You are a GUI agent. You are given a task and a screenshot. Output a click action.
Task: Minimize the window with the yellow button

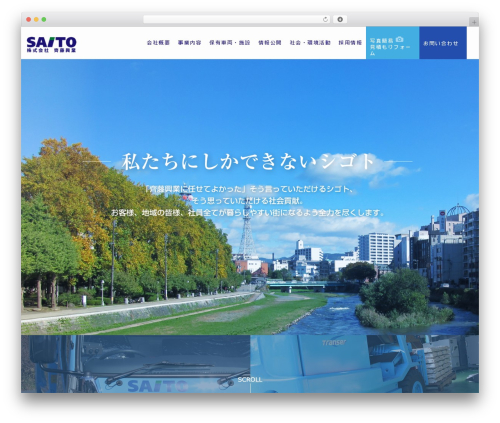click(x=36, y=20)
